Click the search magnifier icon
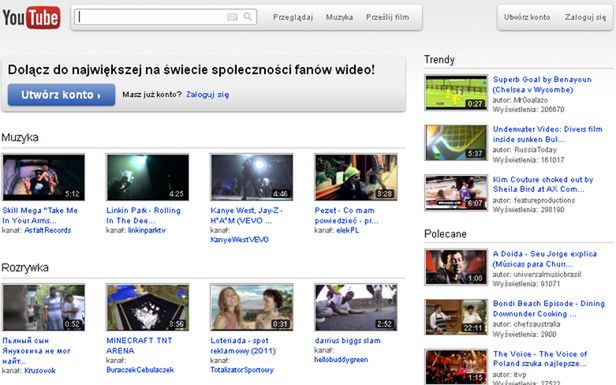The width and height of the screenshot is (616, 385). tap(248, 16)
